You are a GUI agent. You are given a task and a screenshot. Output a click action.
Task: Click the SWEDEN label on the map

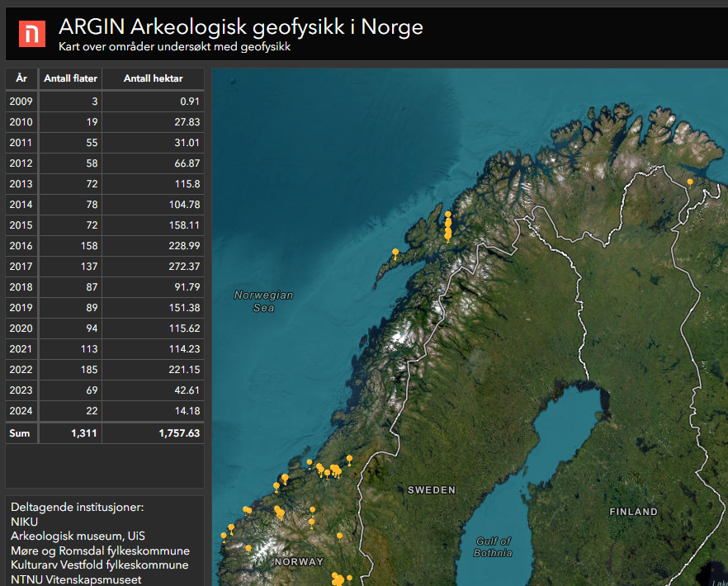(431, 490)
